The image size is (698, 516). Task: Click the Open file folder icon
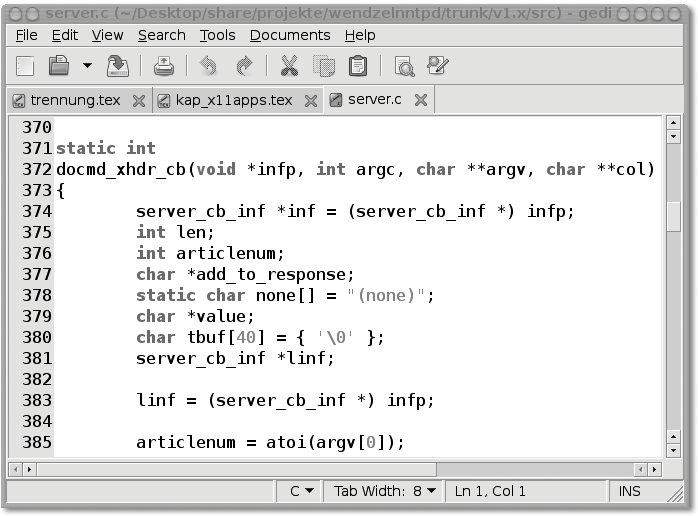(59, 67)
